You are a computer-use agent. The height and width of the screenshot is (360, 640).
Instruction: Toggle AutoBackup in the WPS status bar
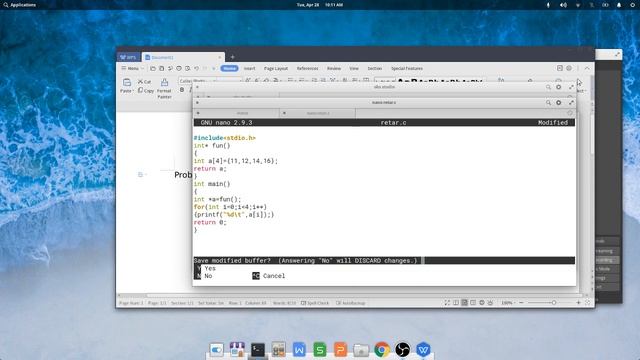tap(350, 303)
